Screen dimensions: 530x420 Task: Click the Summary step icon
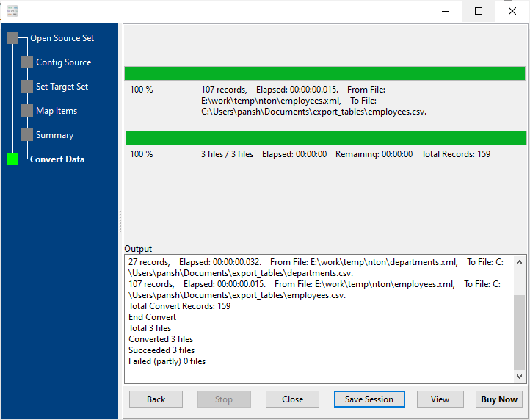point(27,135)
